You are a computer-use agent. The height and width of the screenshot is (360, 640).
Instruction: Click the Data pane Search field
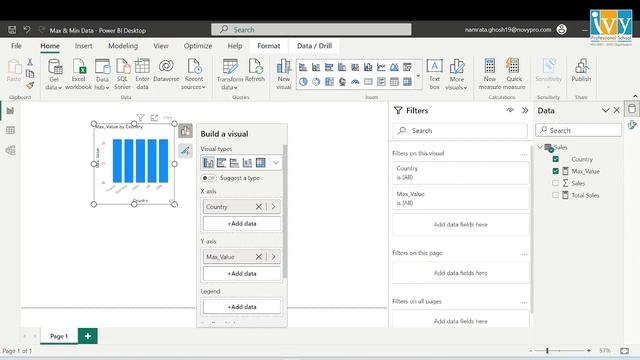point(579,130)
